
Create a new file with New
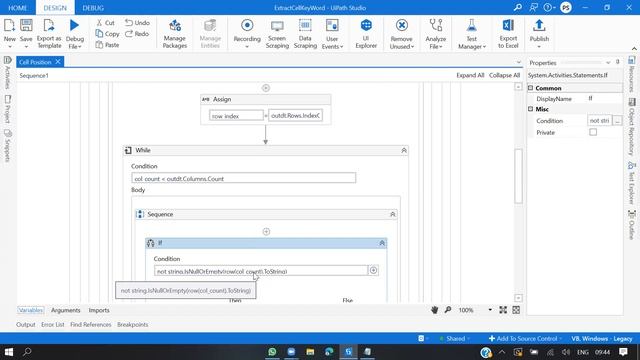click(9, 33)
